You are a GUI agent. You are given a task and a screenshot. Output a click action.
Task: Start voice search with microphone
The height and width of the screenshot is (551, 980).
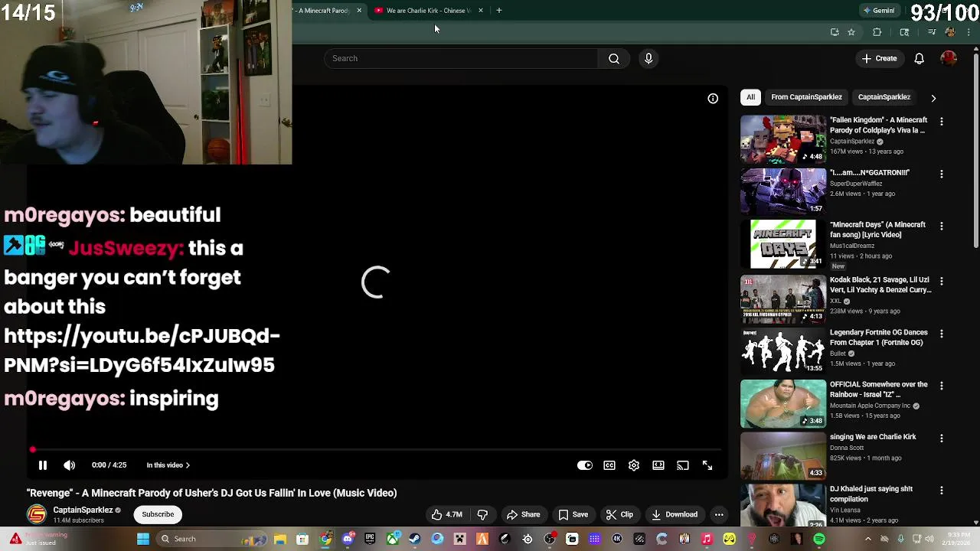tap(648, 58)
